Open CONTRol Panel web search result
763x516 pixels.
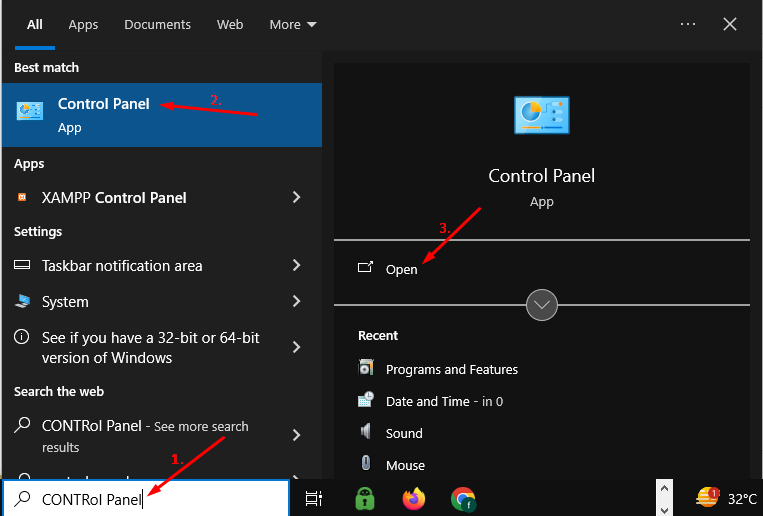pyautogui.click(x=162, y=436)
